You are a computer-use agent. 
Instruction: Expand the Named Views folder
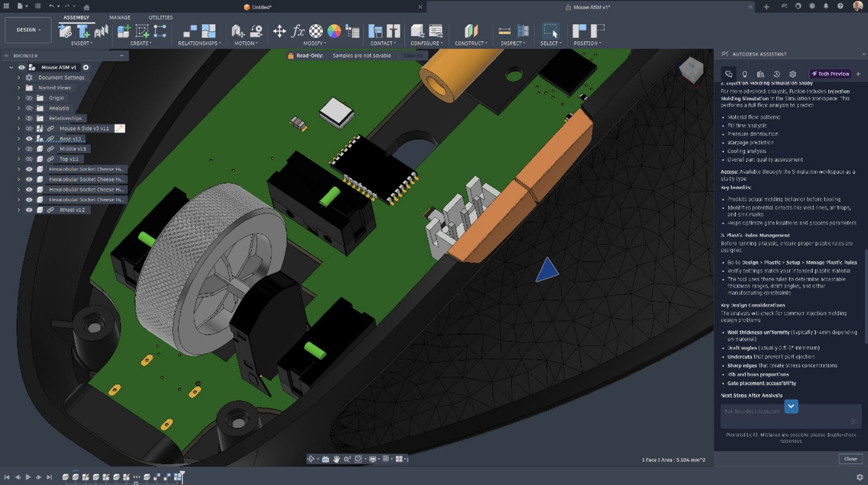point(19,88)
